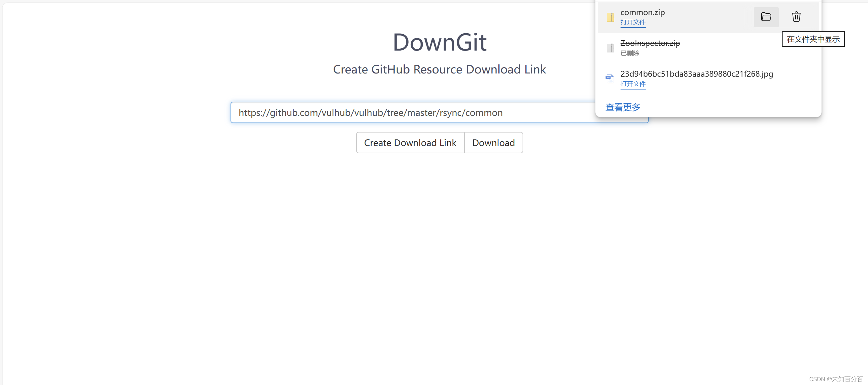This screenshot has width=868, height=385.
Task: Click the struck-through ZooInspector.zip name
Action: pyautogui.click(x=650, y=43)
